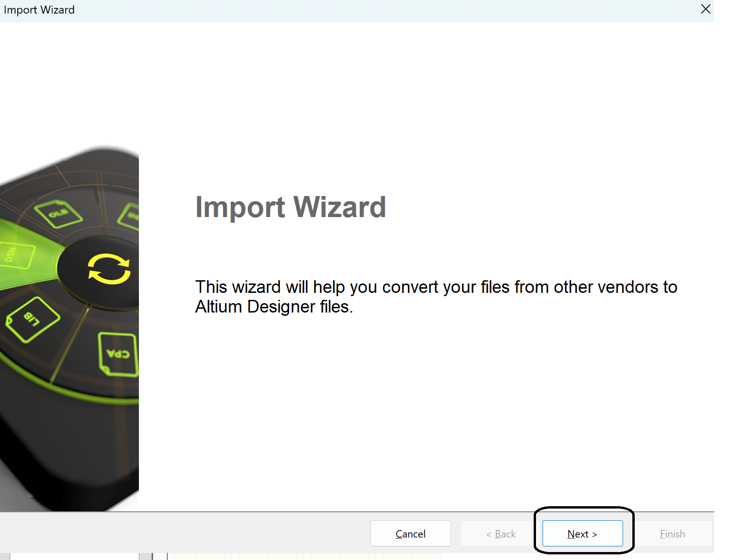Click the LIB file icon

(x=33, y=320)
